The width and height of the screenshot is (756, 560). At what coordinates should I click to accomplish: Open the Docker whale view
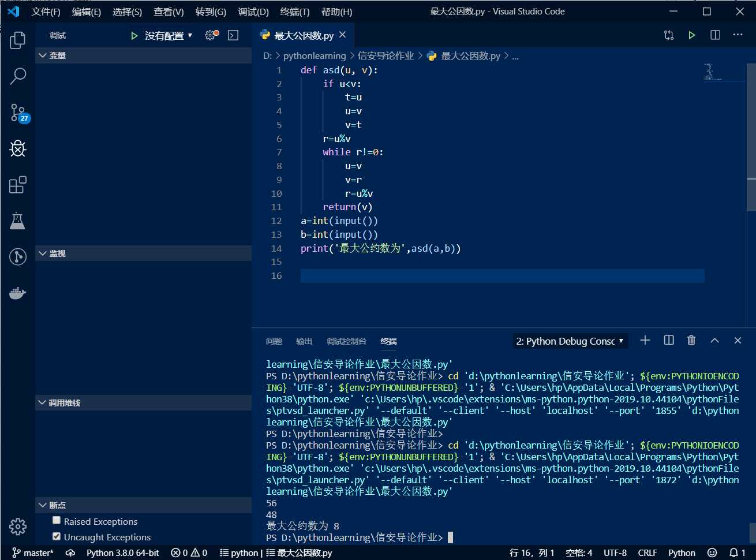click(x=18, y=293)
